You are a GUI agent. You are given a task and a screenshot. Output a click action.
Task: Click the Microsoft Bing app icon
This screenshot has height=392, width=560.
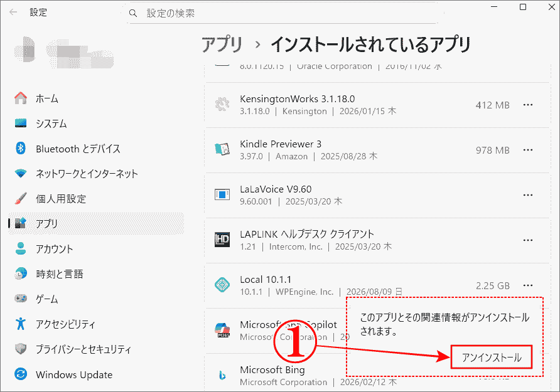[x=222, y=375]
